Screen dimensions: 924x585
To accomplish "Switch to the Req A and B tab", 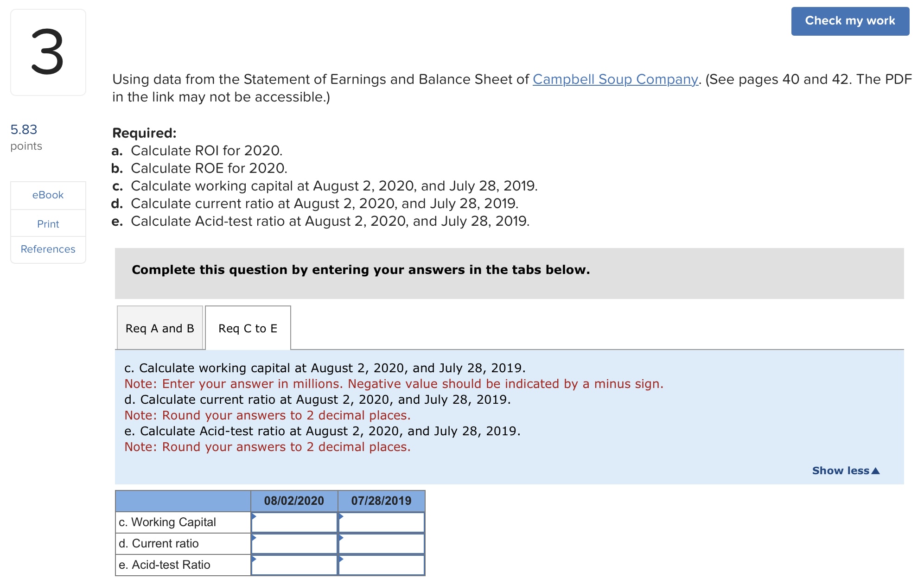I will 159,328.
